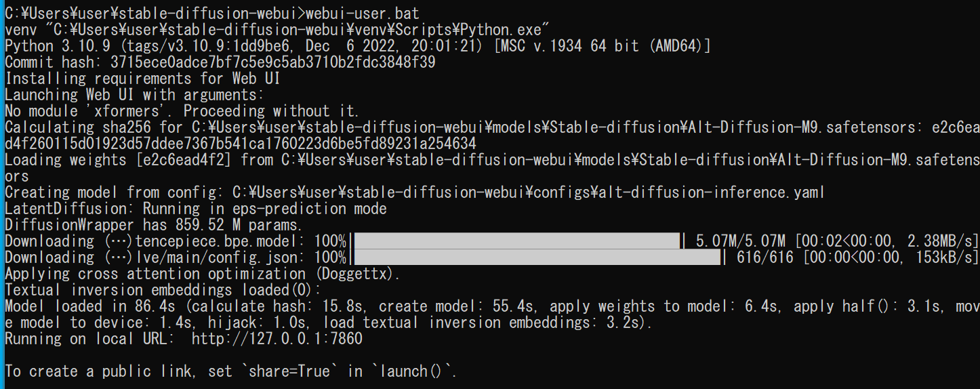
Task: Click the tencepiece.bpe.model download progress bar
Action: pyautogui.click(x=516, y=241)
